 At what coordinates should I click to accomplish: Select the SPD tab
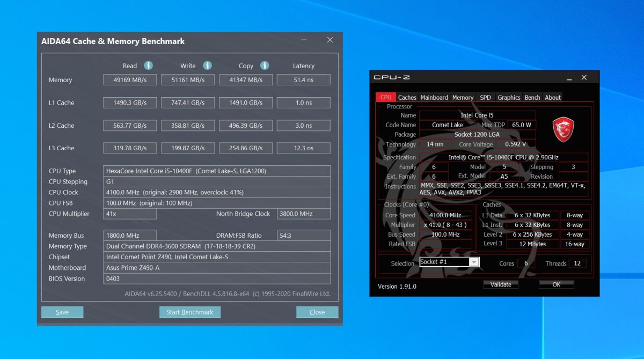click(485, 97)
